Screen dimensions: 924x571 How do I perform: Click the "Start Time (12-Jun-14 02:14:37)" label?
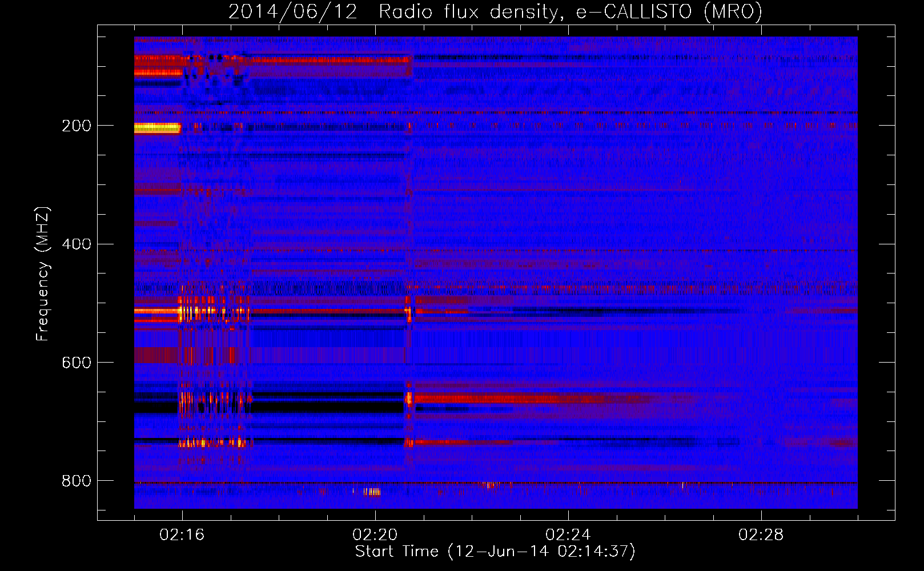(x=495, y=552)
